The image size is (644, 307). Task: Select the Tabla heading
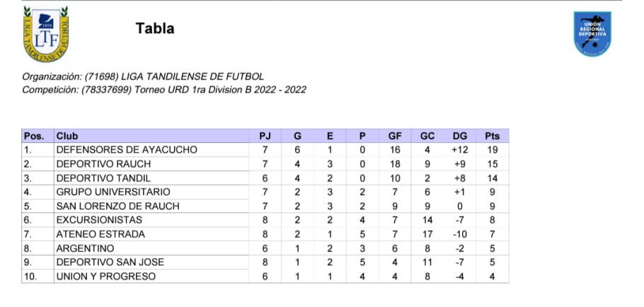(155, 28)
